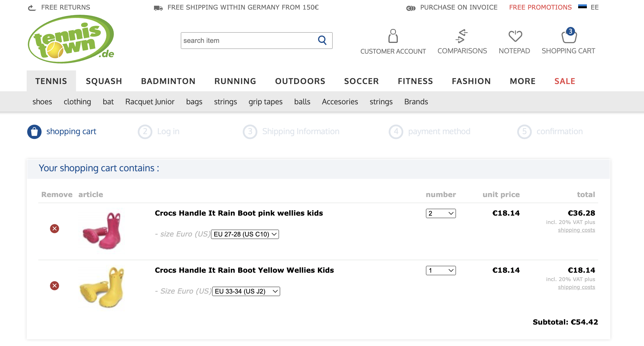Screen dimensions: 644x346
Task: Go to bags subcategory
Action: tap(194, 102)
